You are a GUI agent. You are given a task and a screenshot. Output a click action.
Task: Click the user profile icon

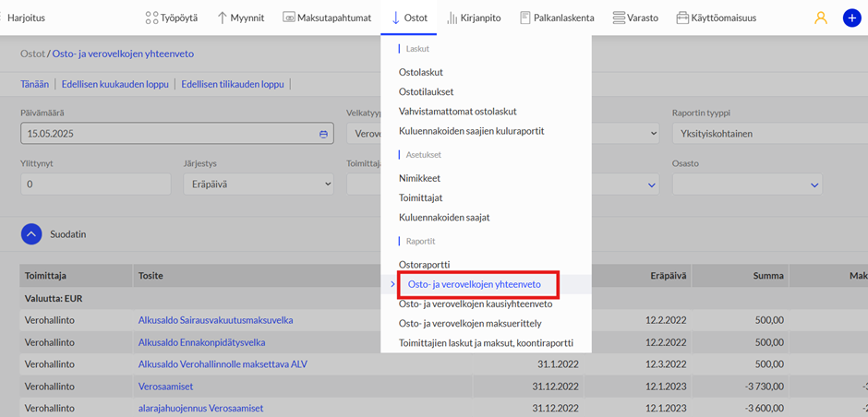point(821,18)
